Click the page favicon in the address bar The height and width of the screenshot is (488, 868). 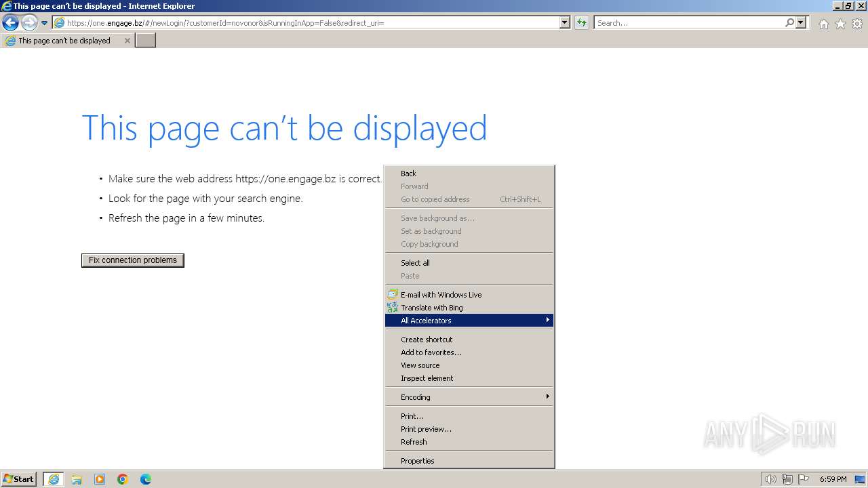point(60,23)
